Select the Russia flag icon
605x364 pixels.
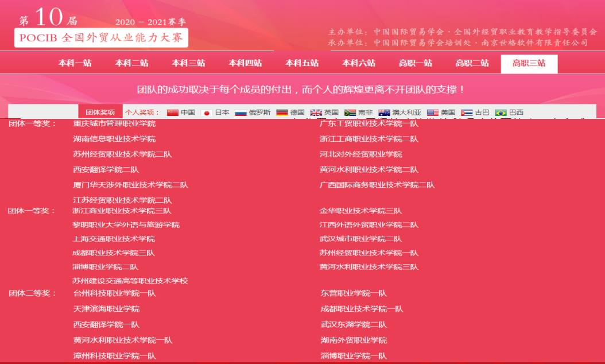point(241,113)
